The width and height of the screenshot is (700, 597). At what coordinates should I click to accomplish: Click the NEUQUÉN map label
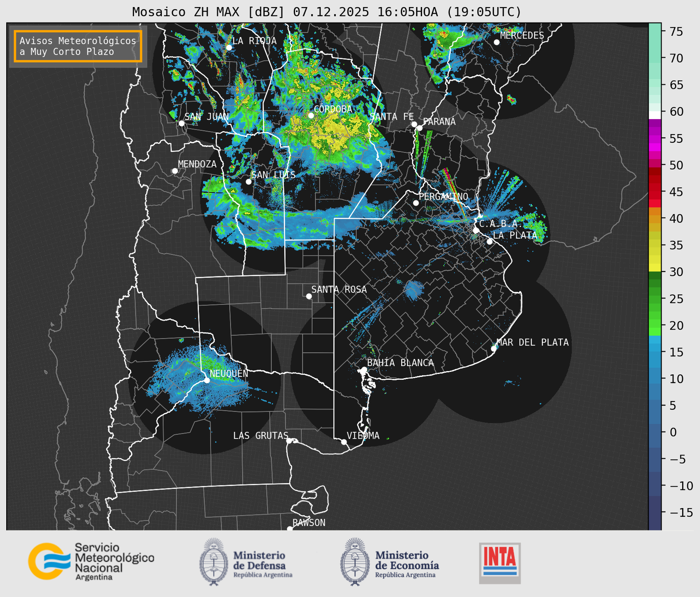tap(229, 373)
